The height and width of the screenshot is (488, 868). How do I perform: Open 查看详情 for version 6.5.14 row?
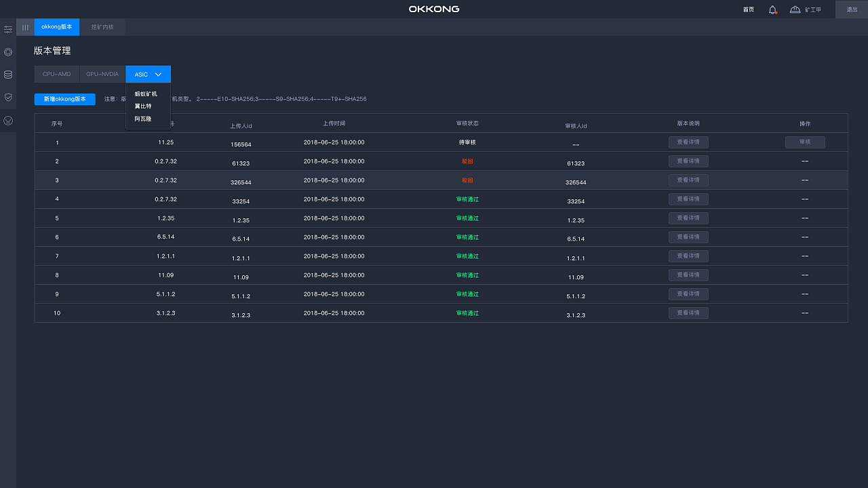coord(688,237)
